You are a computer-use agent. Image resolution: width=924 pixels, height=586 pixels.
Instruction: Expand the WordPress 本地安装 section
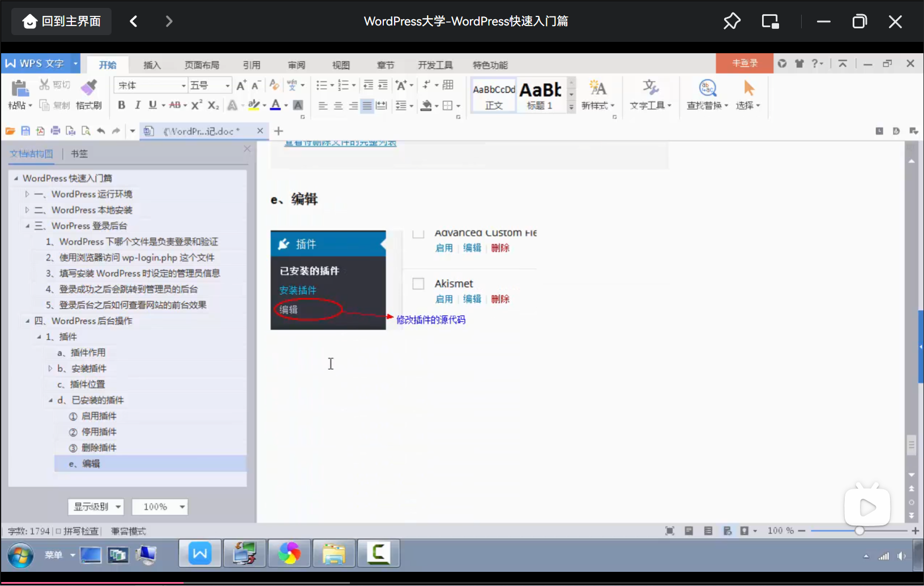[x=27, y=210]
